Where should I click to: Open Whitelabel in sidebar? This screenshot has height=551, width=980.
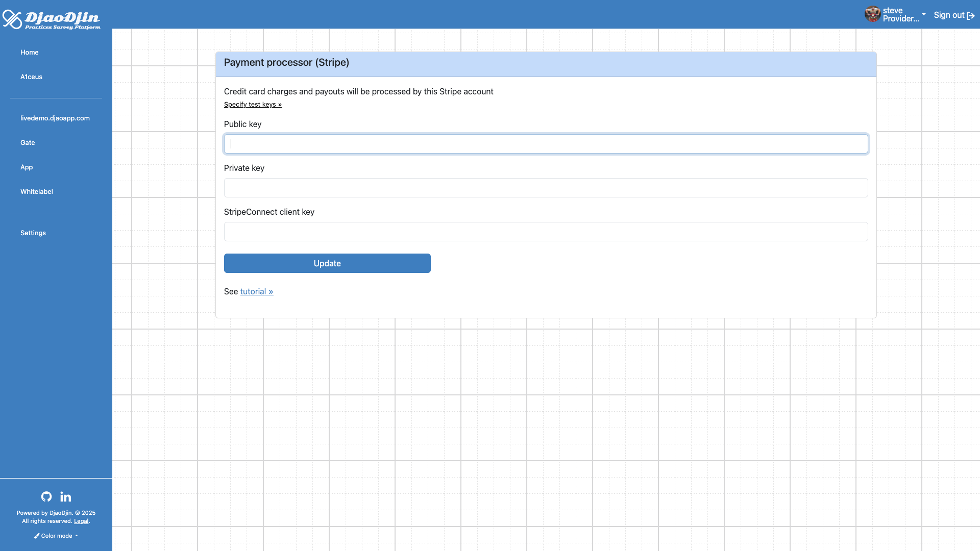[37, 191]
